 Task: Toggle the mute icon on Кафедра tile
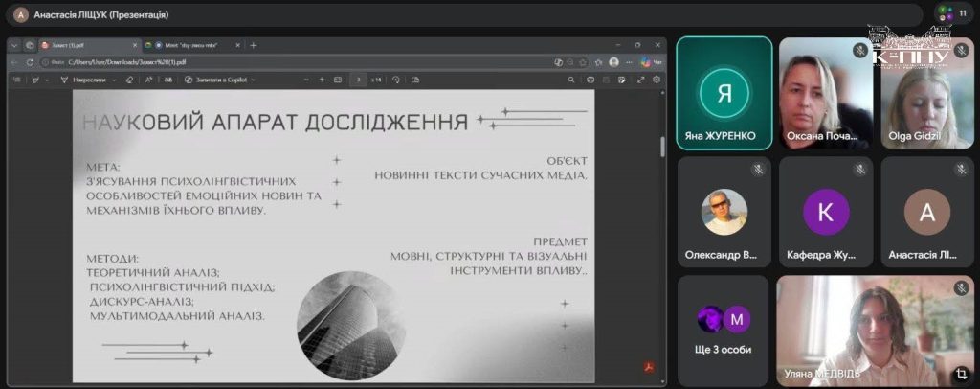tap(860, 169)
